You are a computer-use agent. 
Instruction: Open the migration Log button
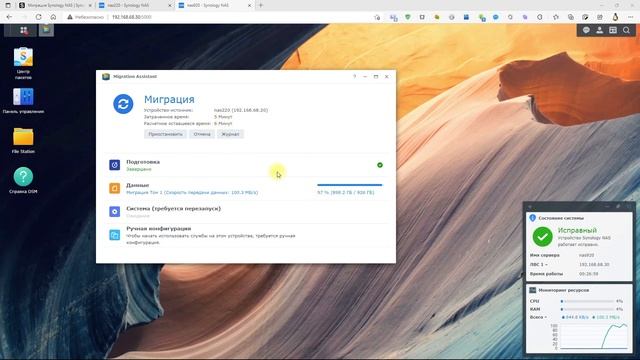pos(230,134)
